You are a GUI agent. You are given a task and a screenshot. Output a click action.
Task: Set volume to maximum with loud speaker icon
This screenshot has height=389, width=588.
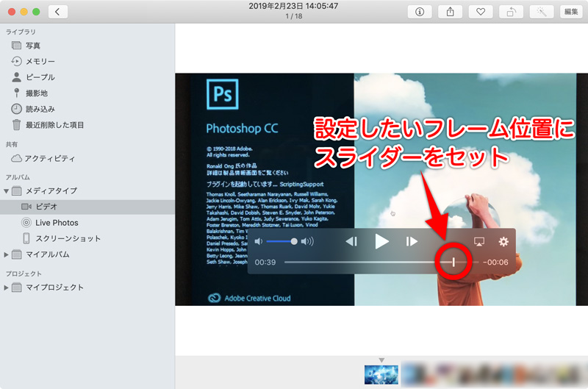307,242
